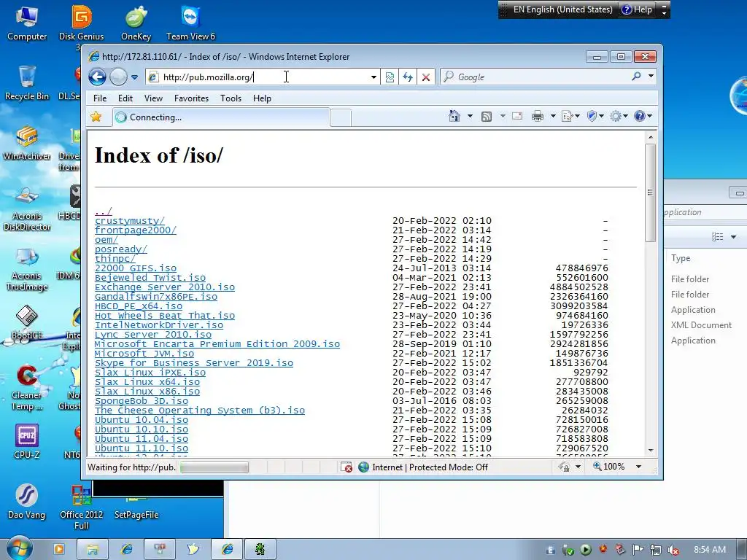Click inside the address bar URL field

(262, 77)
